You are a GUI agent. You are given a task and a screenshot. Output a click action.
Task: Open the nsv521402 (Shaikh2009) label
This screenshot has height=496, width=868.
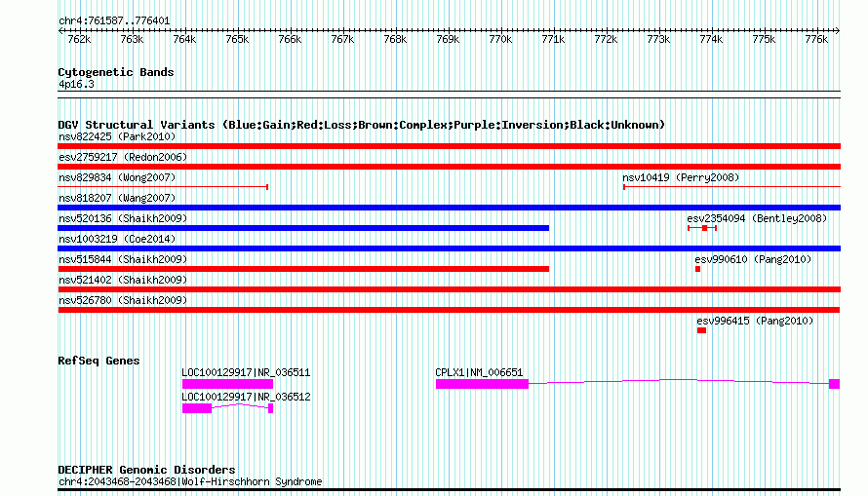click(x=123, y=280)
